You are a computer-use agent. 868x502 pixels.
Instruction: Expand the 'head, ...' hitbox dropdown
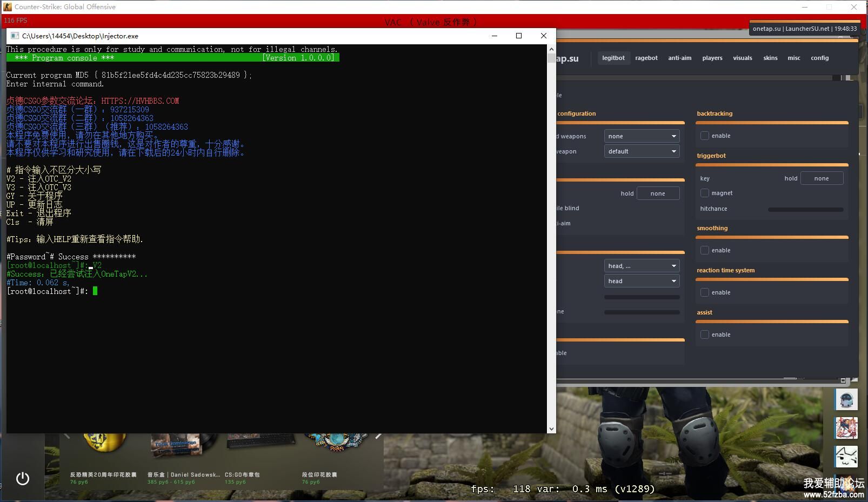tap(642, 266)
